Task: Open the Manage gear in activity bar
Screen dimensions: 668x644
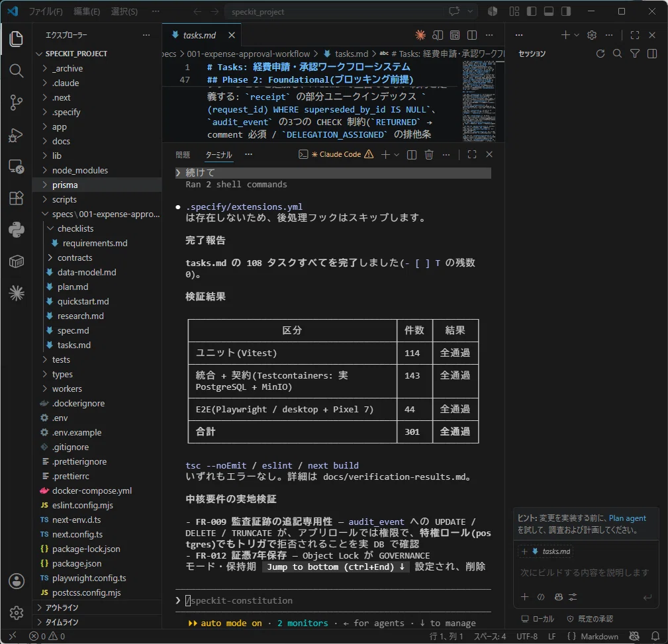Action: coord(16,612)
